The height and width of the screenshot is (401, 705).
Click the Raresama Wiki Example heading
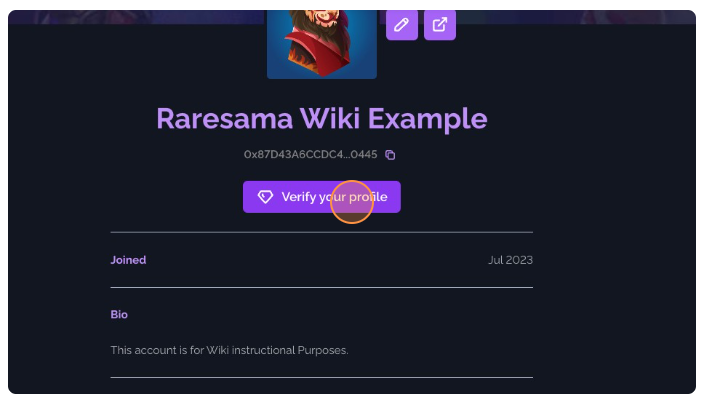(x=322, y=119)
